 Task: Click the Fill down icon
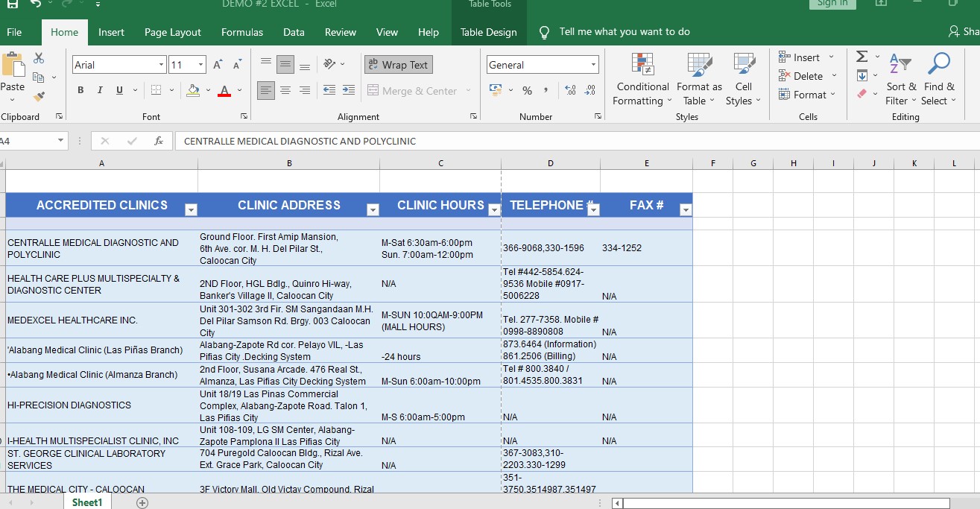click(x=862, y=75)
